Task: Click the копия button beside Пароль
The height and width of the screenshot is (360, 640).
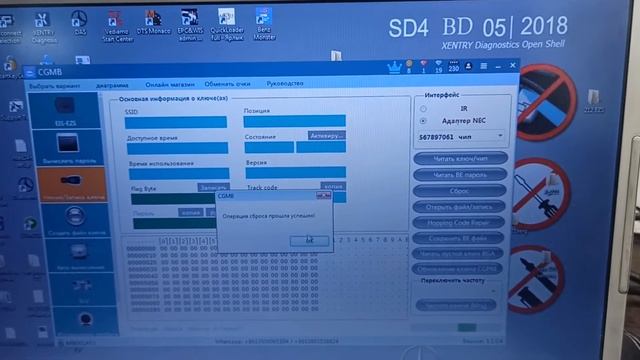Action: [x=191, y=213]
